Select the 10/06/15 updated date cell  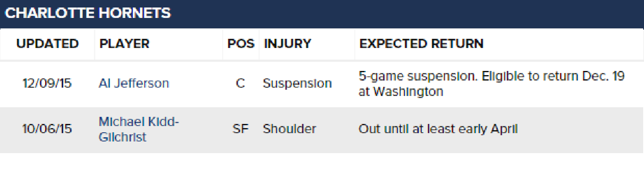[47, 129]
